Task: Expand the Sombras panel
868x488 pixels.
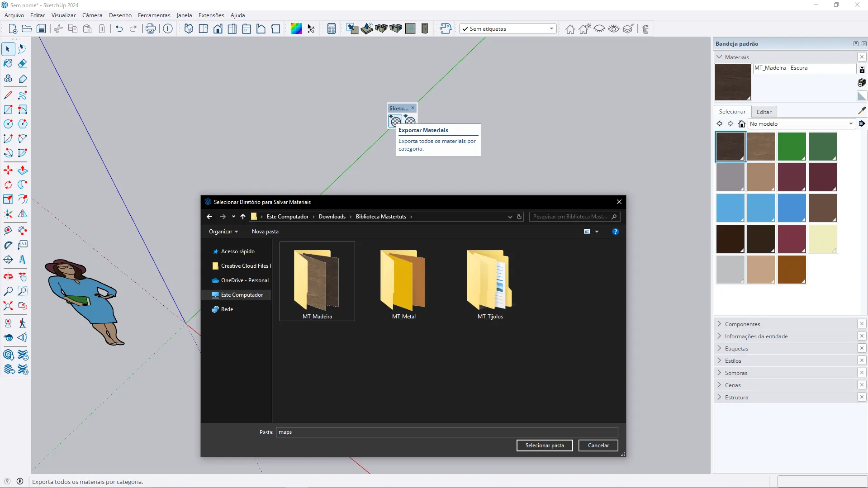Action: [736, 373]
